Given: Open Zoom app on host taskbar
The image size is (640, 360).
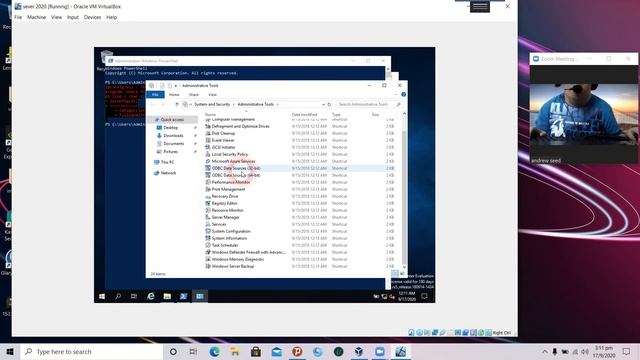Looking at the screenshot, I should (380, 352).
